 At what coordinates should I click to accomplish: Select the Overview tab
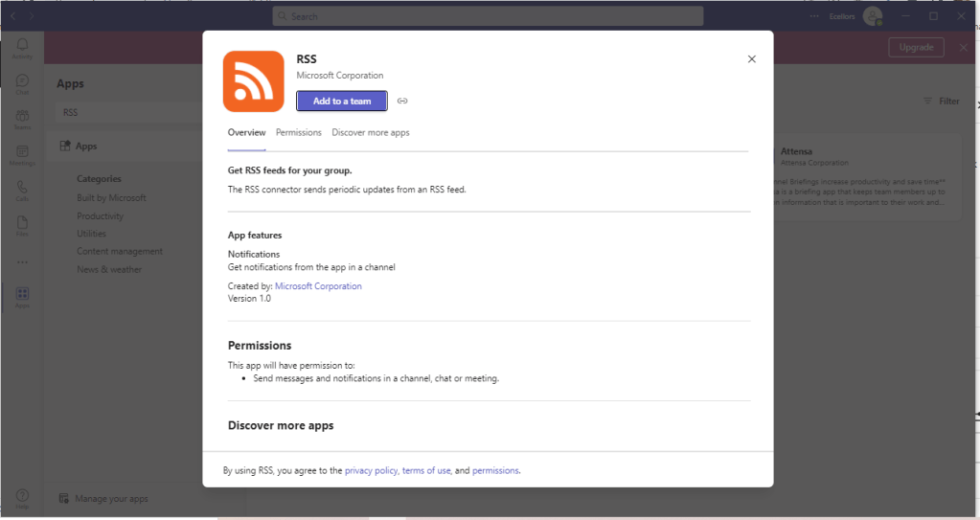coord(246,132)
